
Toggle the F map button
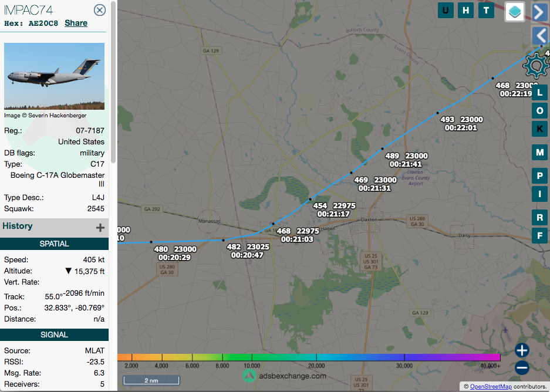click(x=540, y=236)
